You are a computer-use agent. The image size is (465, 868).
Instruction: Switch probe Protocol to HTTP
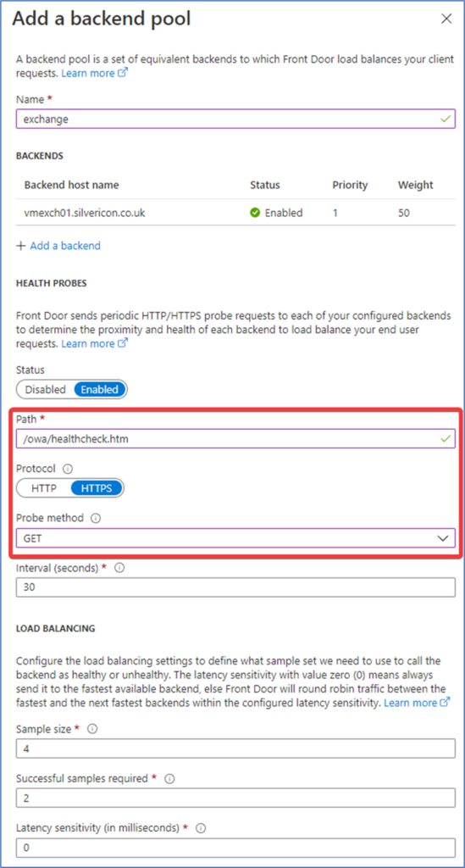44,489
